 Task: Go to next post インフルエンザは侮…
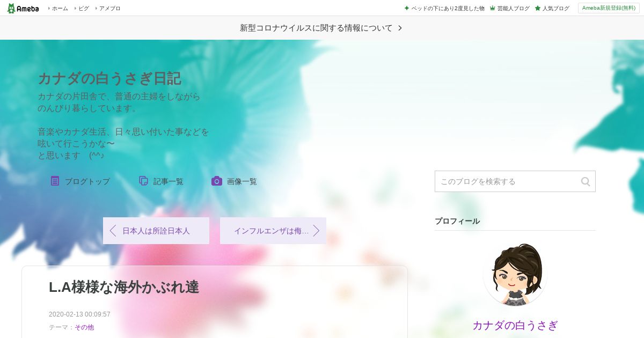[x=273, y=231]
